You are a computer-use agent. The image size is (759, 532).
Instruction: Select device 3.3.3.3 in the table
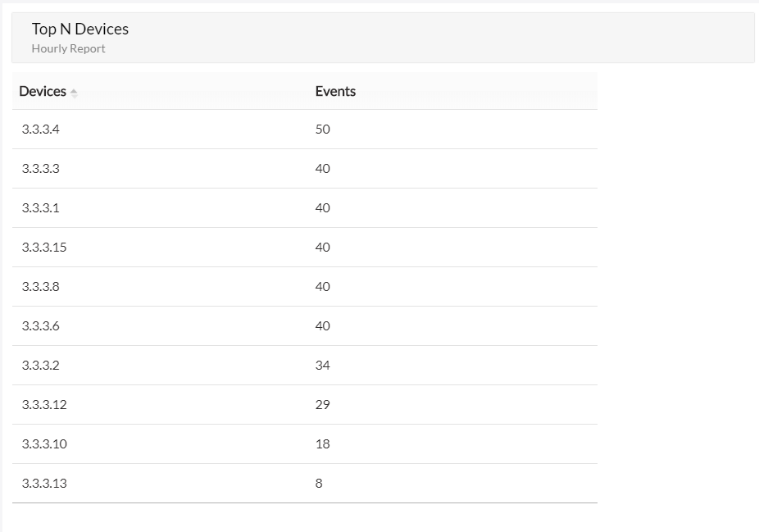[39, 168]
